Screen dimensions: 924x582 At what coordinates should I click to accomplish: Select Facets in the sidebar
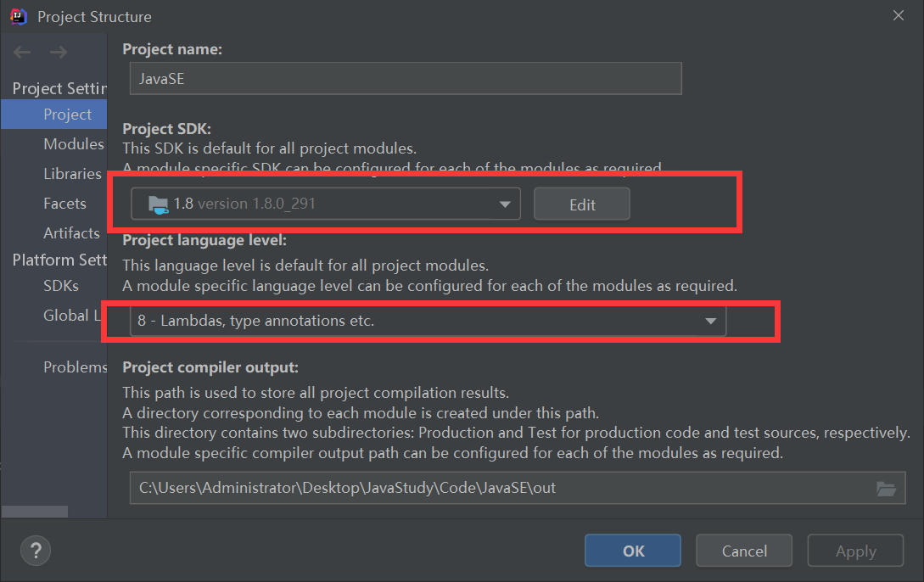[x=64, y=204]
